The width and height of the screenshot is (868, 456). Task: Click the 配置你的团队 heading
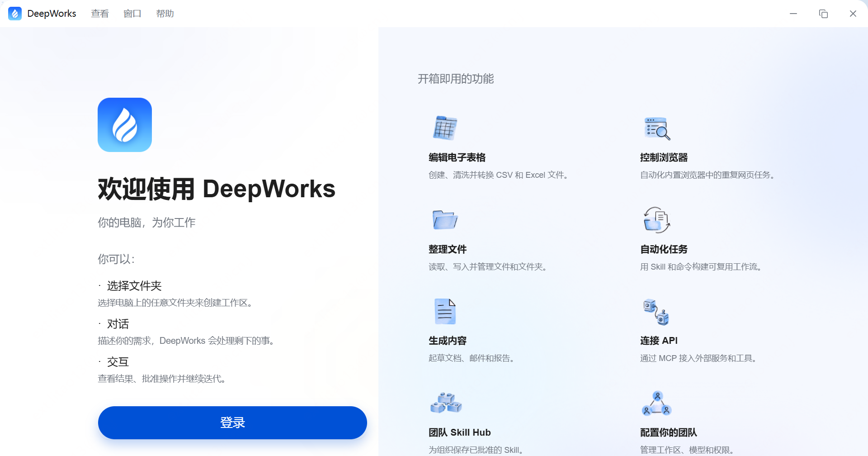coord(669,432)
